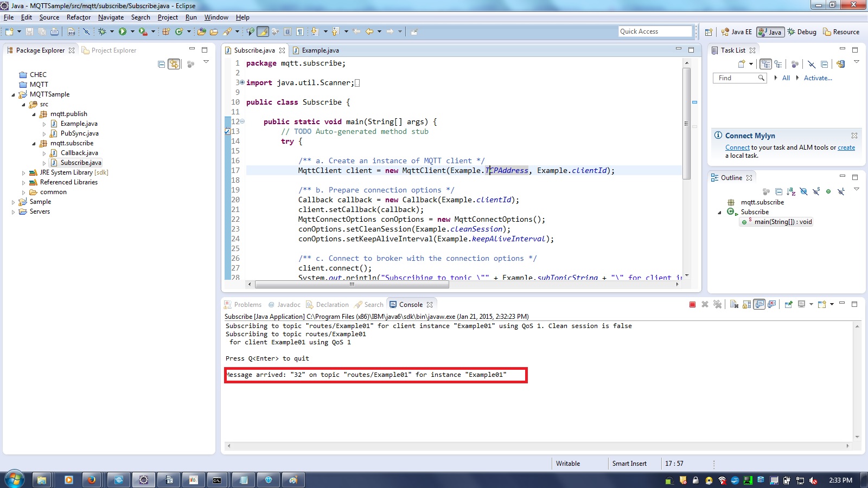Close the Connect Mylyn notice
This screenshot has width=868, height=488.
point(854,136)
